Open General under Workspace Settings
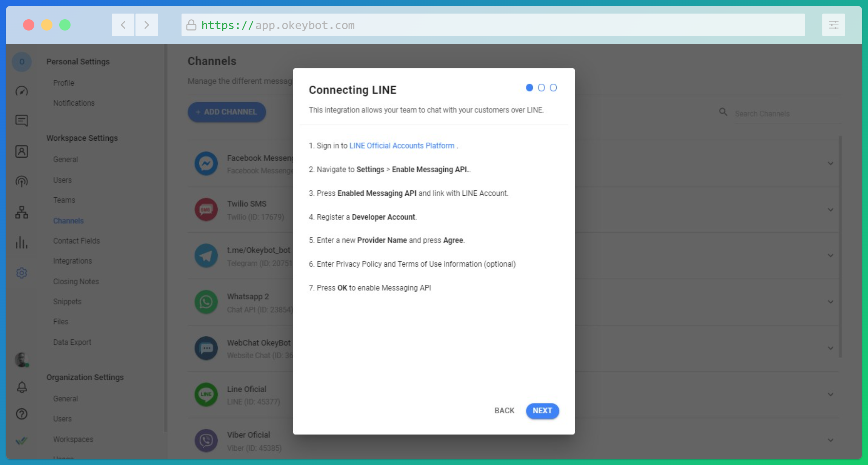This screenshot has height=465, width=868. [65, 160]
